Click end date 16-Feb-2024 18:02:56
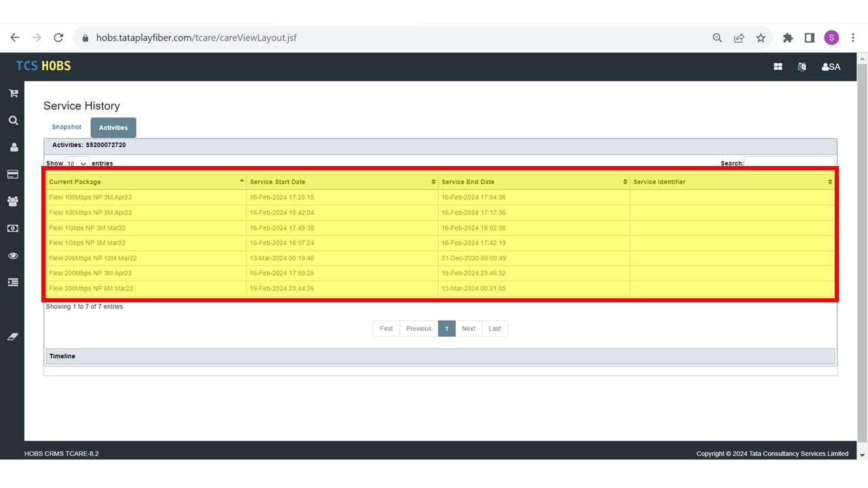The height and width of the screenshot is (488, 868). [x=473, y=228]
